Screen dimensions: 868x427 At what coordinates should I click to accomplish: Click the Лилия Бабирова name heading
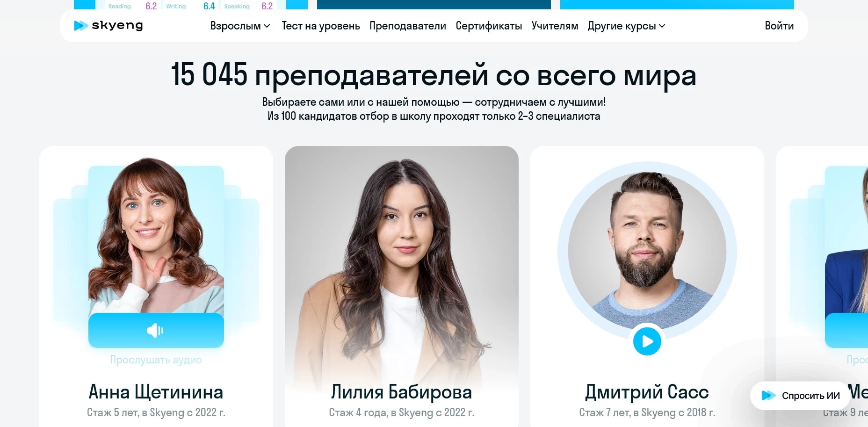pyautogui.click(x=402, y=392)
